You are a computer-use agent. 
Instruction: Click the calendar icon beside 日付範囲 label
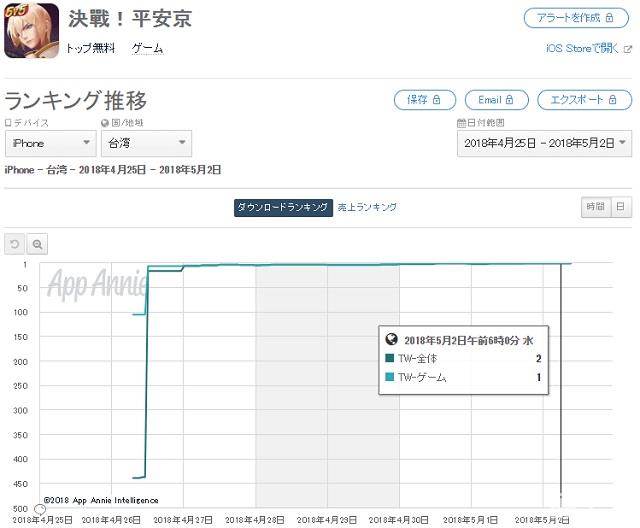(x=461, y=123)
